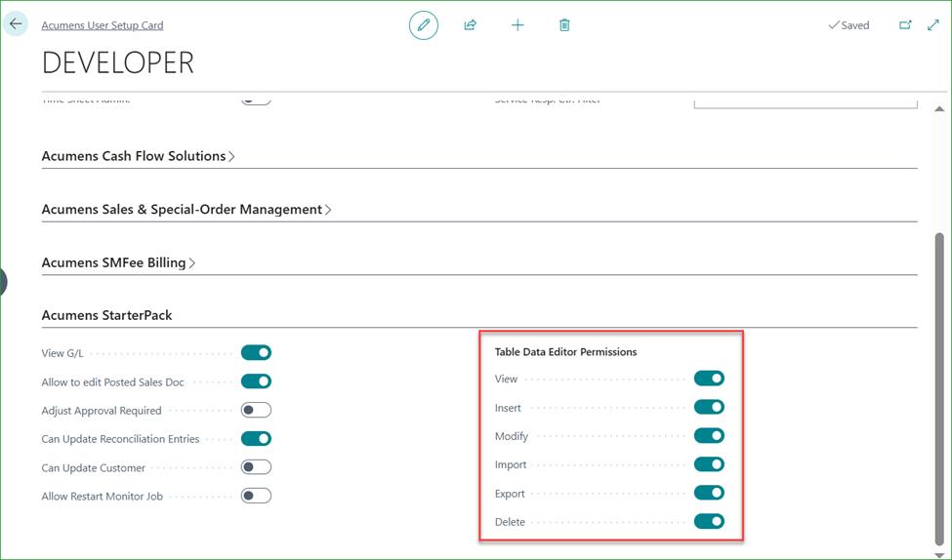Screen dimensions: 952x560
Task: Toggle the View G/L switch
Action: pyautogui.click(x=256, y=352)
